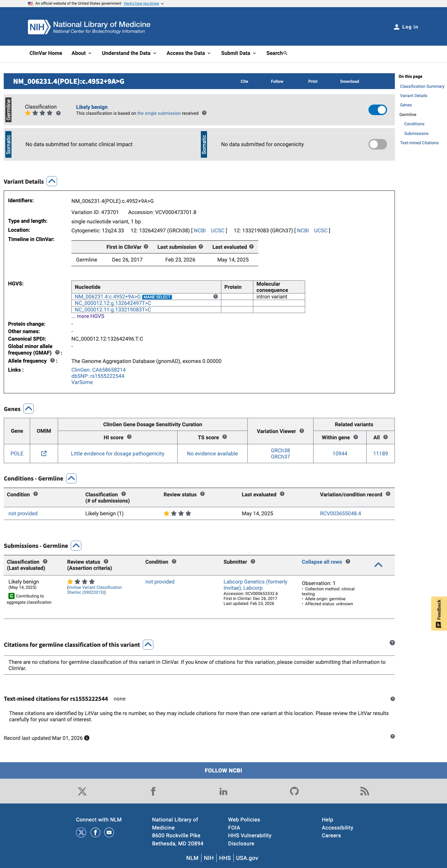The image size is (447, 868).
Task: Click help icon beside Variation/condition record
Action: (x=388, y=494)
